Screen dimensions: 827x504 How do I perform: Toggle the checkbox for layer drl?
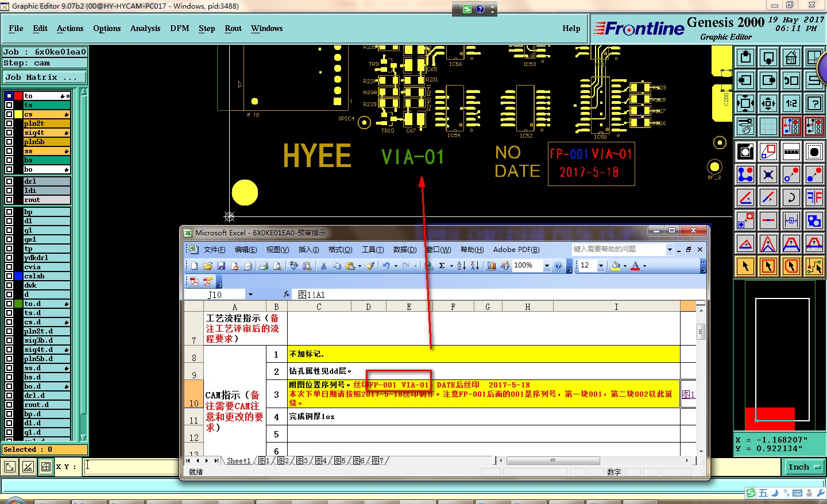click(9, 181)
